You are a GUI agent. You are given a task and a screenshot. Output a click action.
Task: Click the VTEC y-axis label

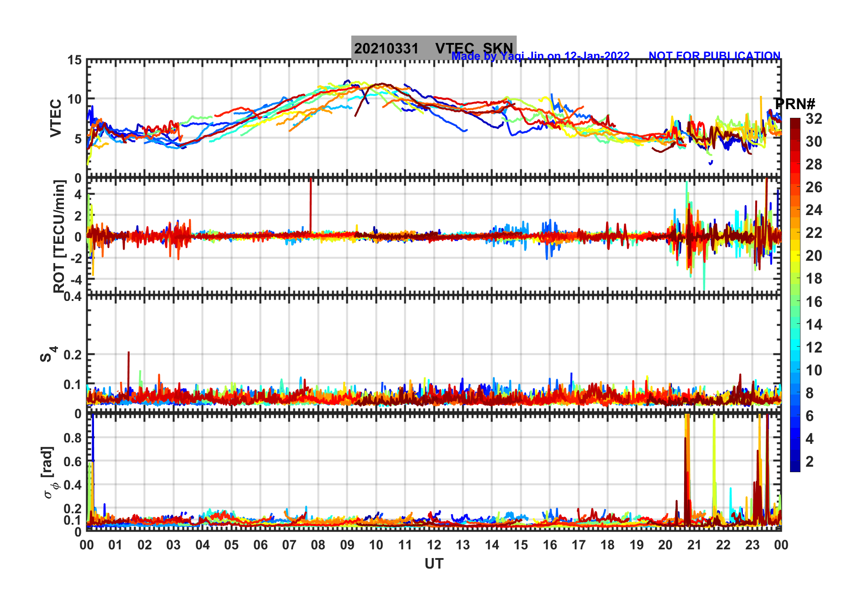(56, 118)
